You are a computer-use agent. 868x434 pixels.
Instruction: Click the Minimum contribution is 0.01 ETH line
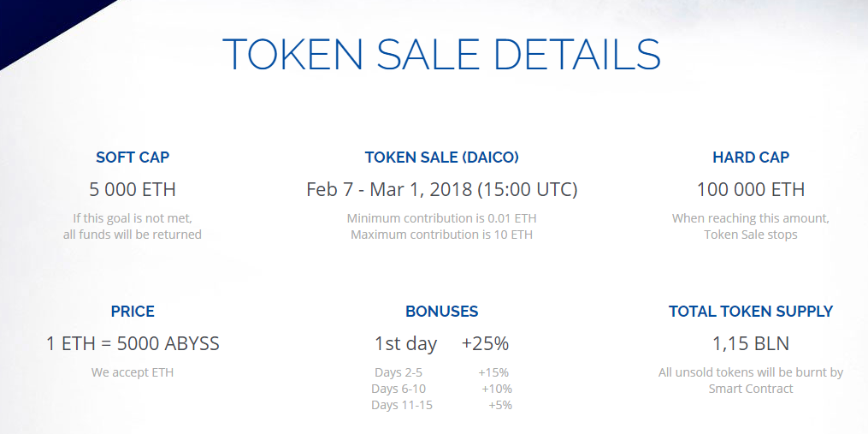pos(441,218)
